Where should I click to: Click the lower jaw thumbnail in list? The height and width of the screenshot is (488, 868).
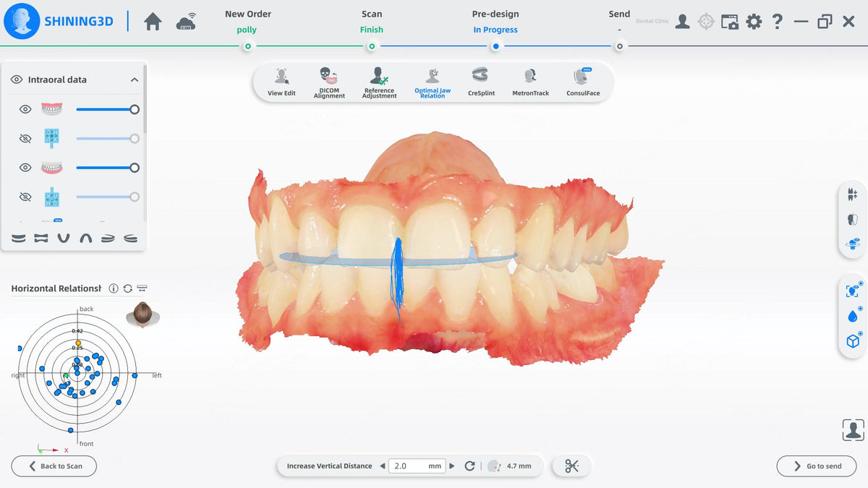tap(51, 168)
